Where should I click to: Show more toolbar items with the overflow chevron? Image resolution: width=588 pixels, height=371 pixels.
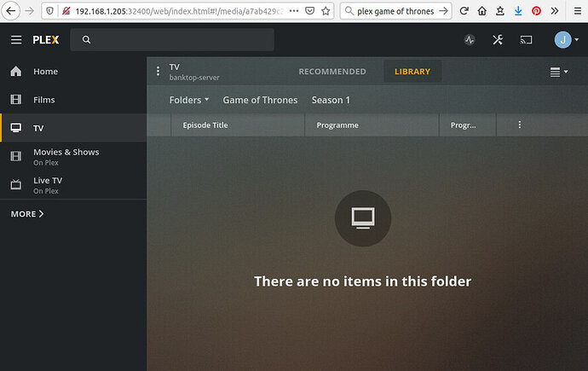click(x=555, y=11)
